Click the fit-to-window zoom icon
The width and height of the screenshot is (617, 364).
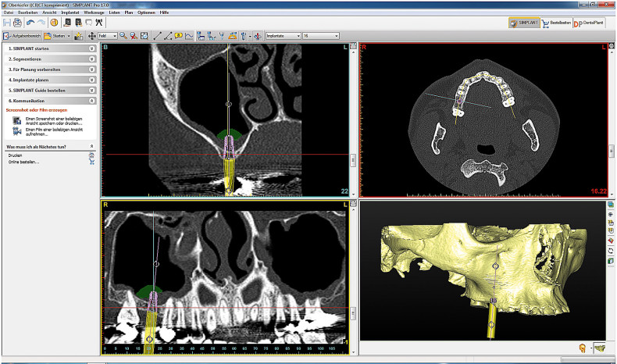(144, 36)
